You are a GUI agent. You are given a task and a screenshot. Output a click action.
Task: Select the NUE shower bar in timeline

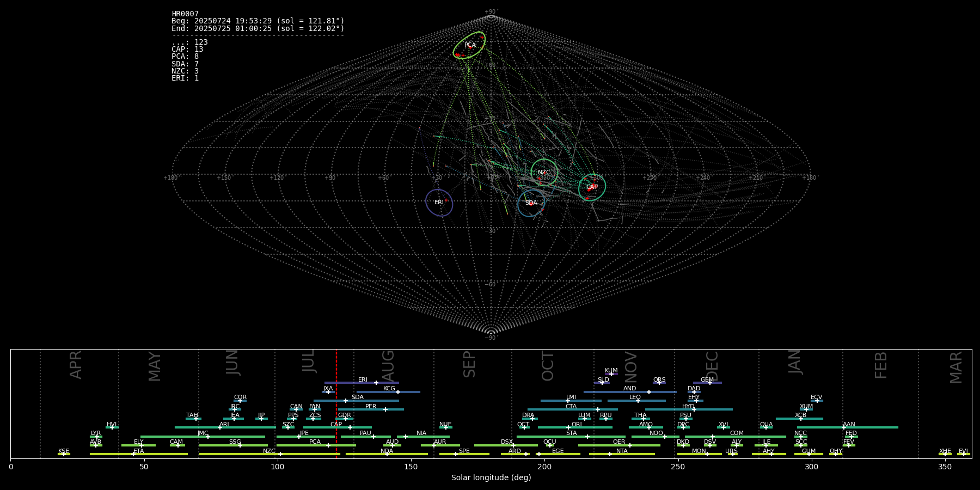click(446, 427)
